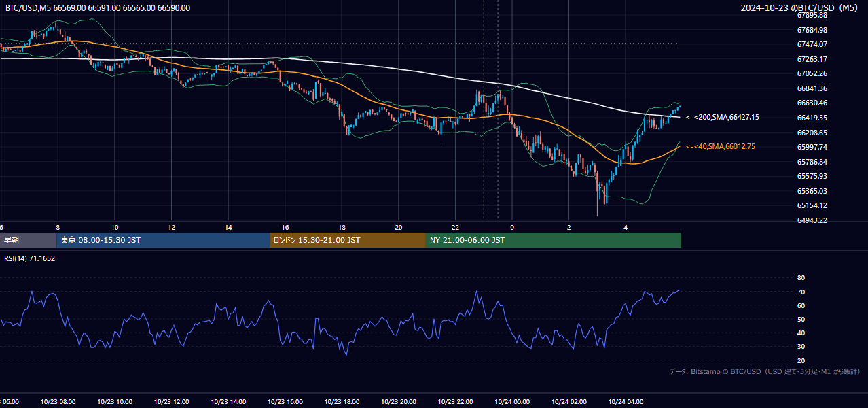Click price axis value 67895.88
The height and width of the screenshot is (408, 868).
coord(812,15)
